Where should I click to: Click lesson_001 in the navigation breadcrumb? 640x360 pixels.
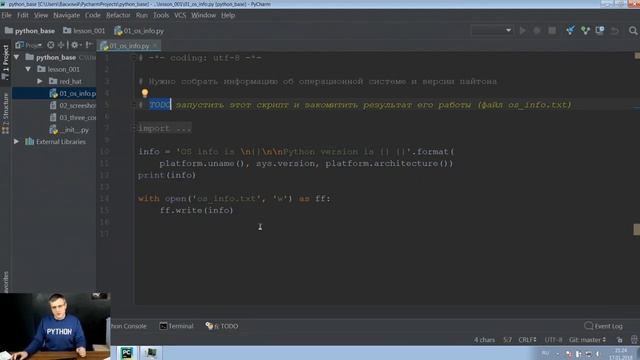click(x=84, y=31)
